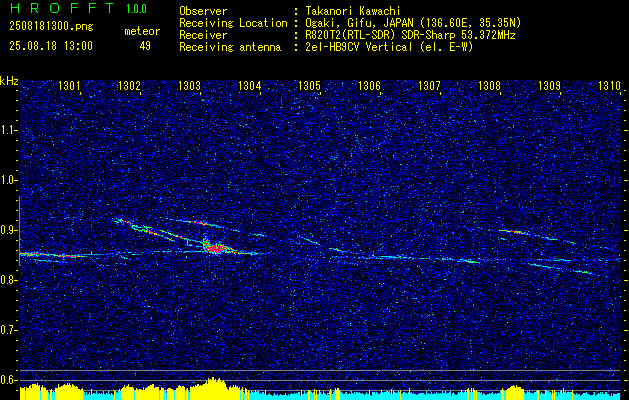Click the 0.8 kHz axis label

pos(8,280)
